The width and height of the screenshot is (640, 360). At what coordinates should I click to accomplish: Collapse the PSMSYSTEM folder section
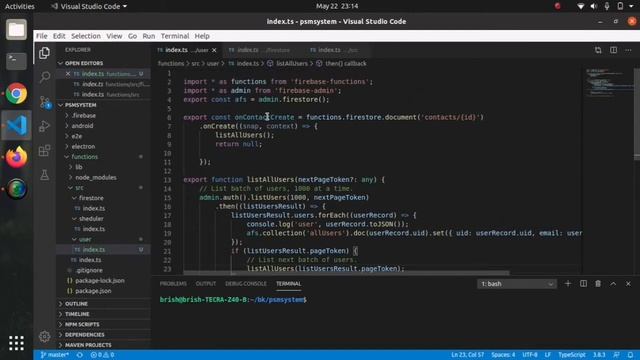pos(80,105)
